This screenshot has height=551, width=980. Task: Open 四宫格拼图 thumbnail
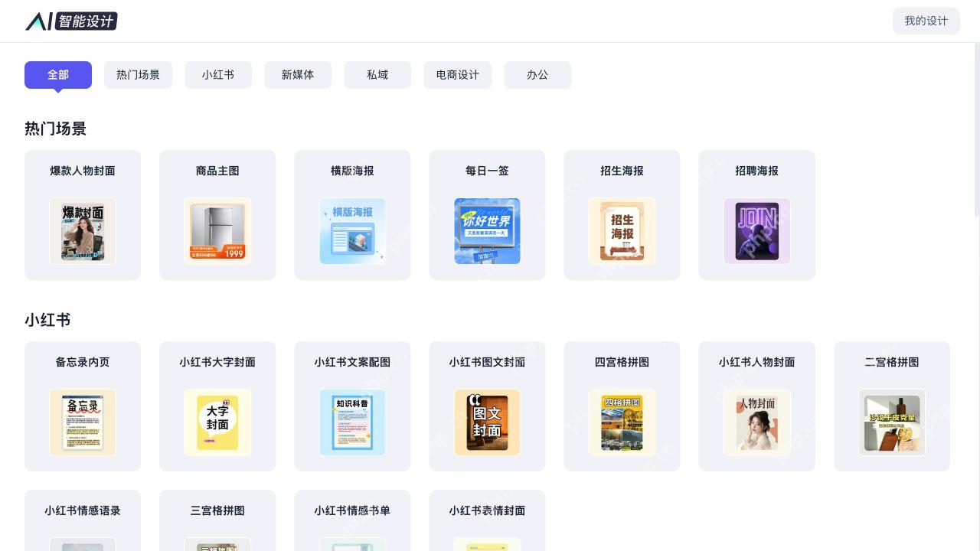(x=622, y=422)
